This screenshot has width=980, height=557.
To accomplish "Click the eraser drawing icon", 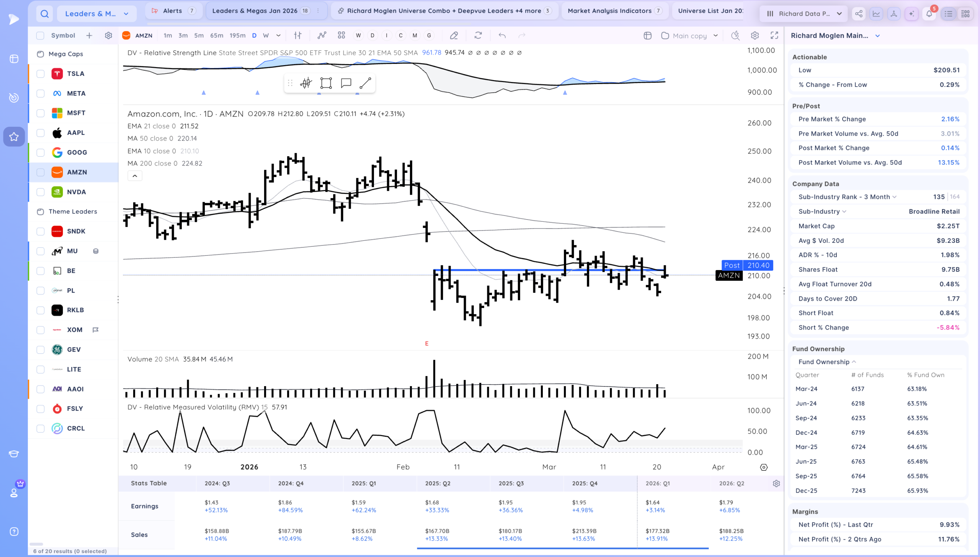I will pyautogui.click(x=454, y=36).
